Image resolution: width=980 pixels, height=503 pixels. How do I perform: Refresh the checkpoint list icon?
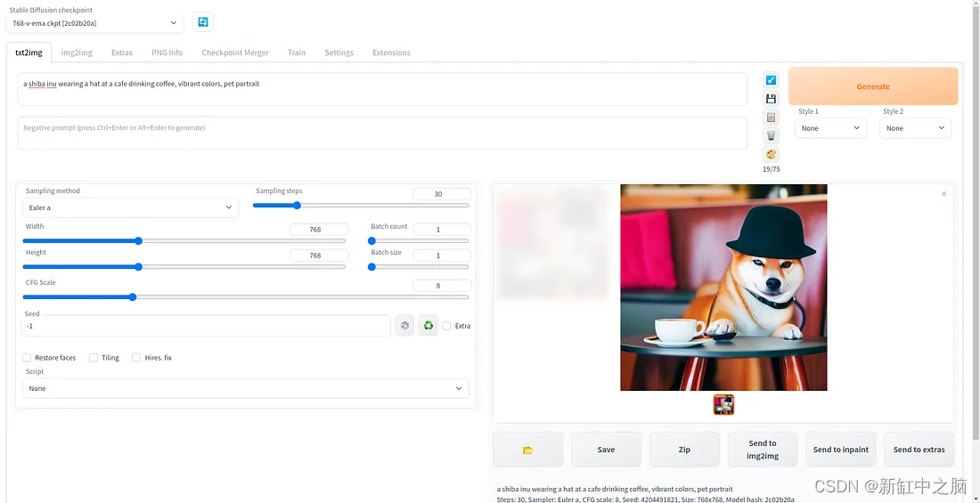coord(203,22)
